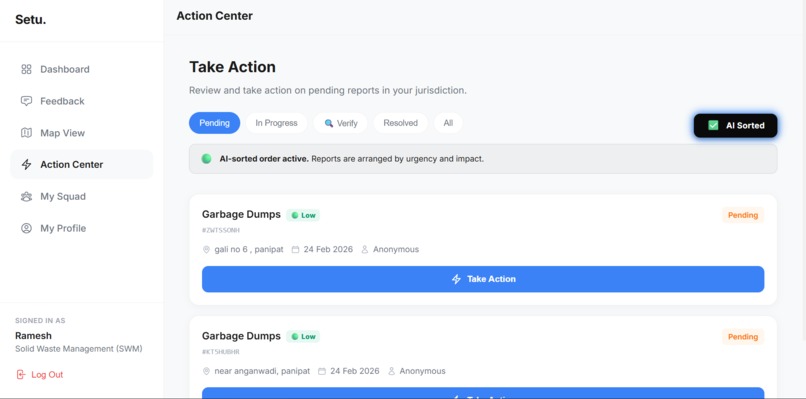This screenshot has height=399, width=806.
Task: Click the magnifier icon on Verify filter
Action: [x=329, y=123]
